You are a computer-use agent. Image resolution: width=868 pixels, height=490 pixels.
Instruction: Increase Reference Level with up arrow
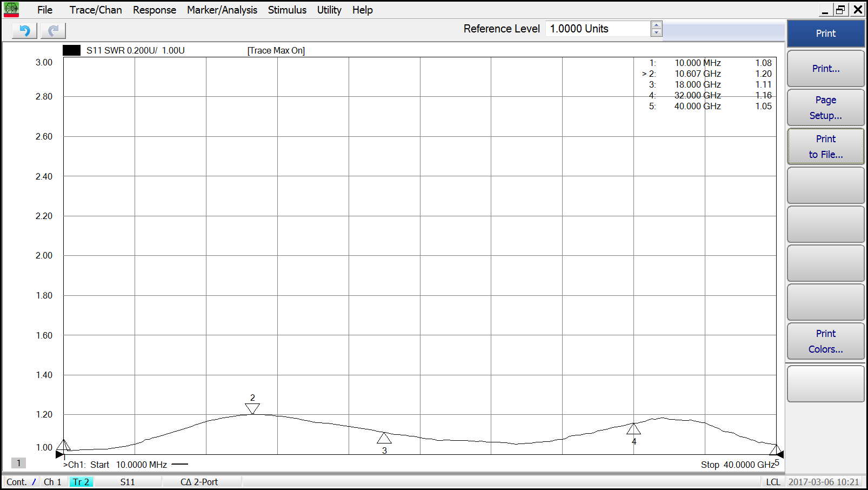(x=657, y=25)
